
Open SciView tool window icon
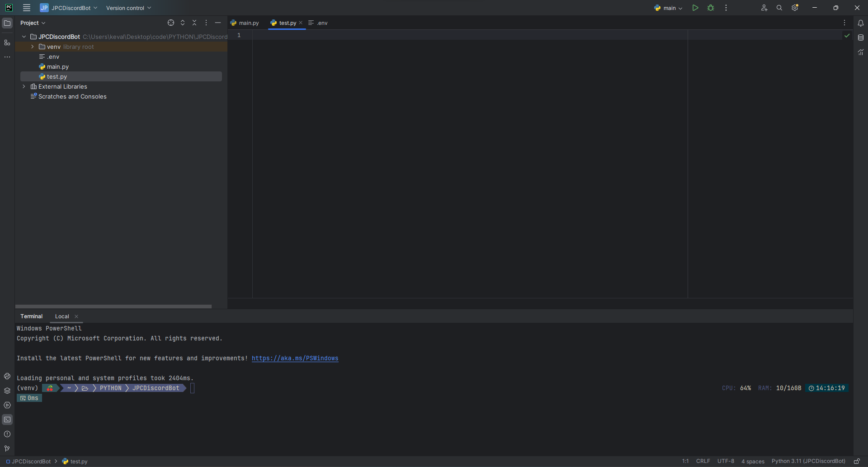tap(861, 52)
